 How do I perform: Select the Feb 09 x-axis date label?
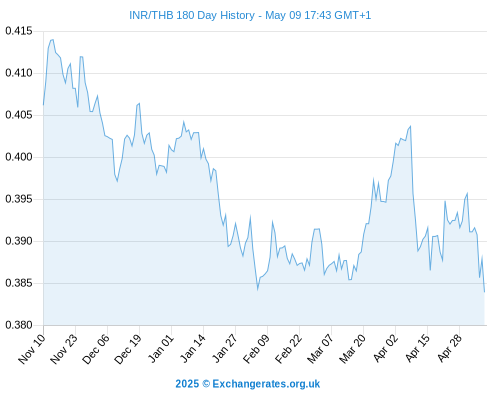[x=256, y=349]
